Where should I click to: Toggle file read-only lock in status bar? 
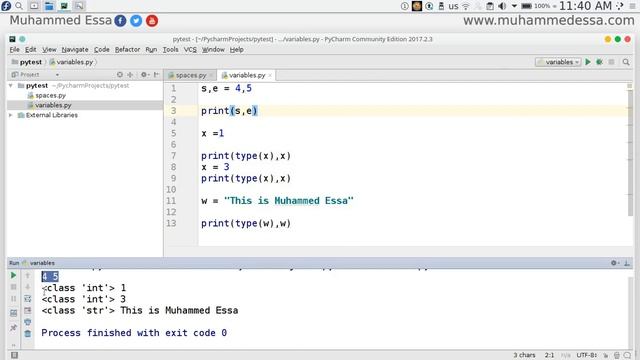[606, 355]
